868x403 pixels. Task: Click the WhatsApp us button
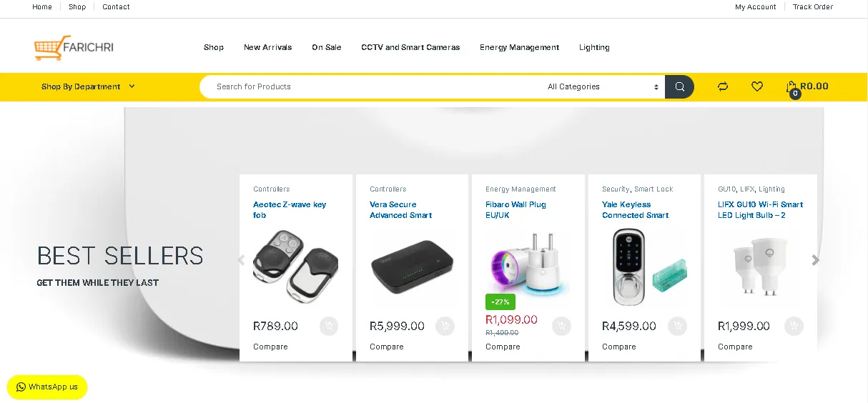(x=47, y=387)
